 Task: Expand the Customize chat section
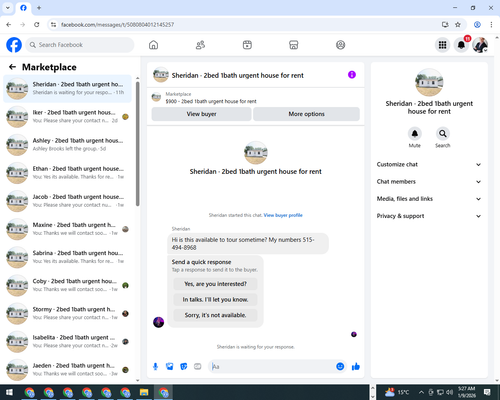429,164
